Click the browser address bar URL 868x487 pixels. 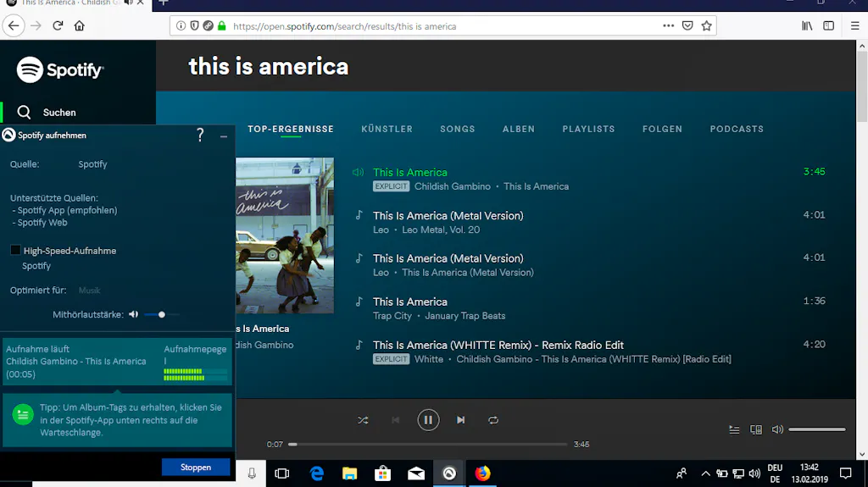(344, 26)
